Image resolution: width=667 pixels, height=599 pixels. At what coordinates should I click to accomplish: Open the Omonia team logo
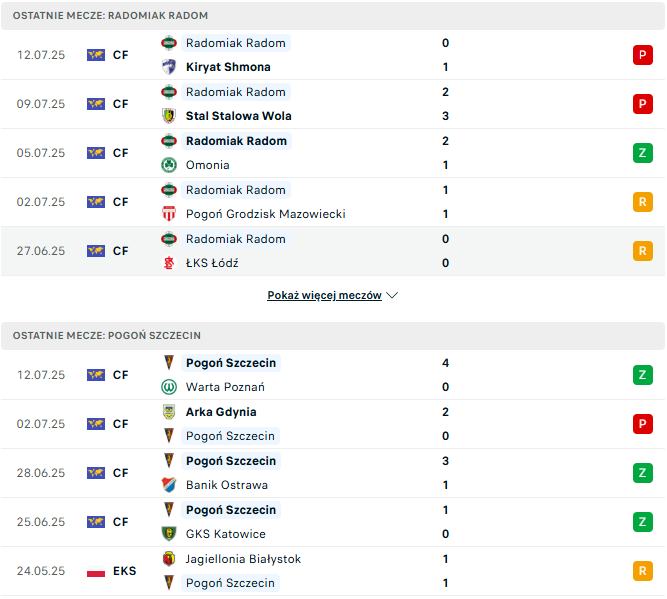click(169, 165)
